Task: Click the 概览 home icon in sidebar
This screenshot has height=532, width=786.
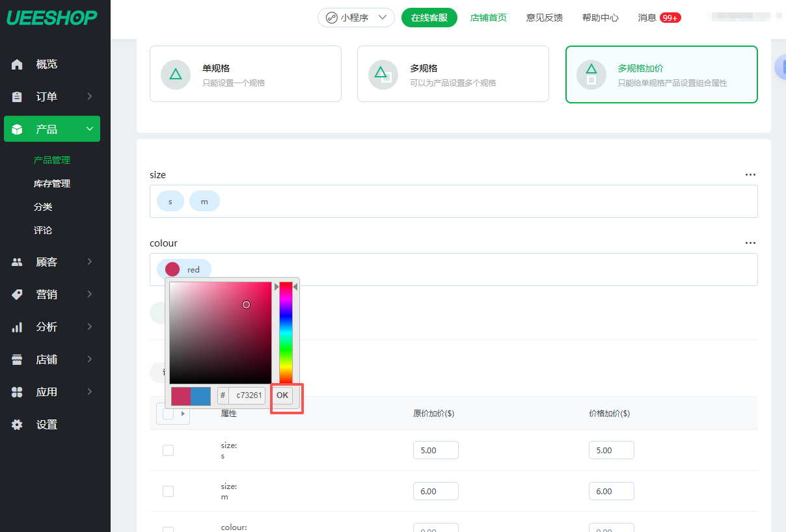Action: click(18, 64)
